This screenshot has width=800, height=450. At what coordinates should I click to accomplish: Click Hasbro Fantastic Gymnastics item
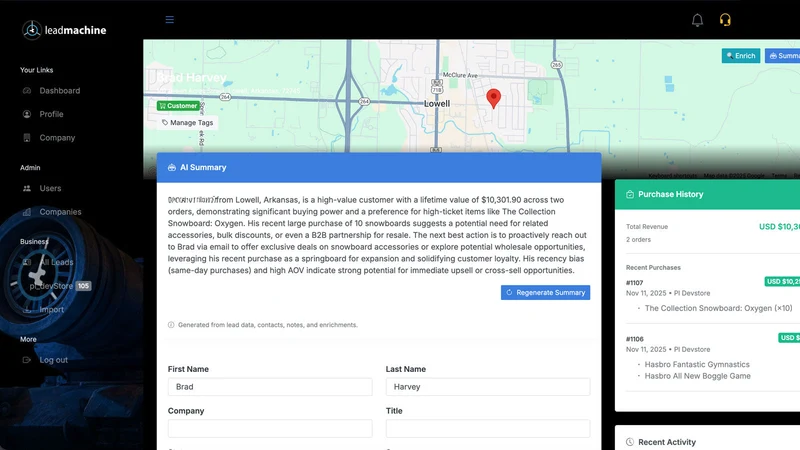[x=697, y=364]
